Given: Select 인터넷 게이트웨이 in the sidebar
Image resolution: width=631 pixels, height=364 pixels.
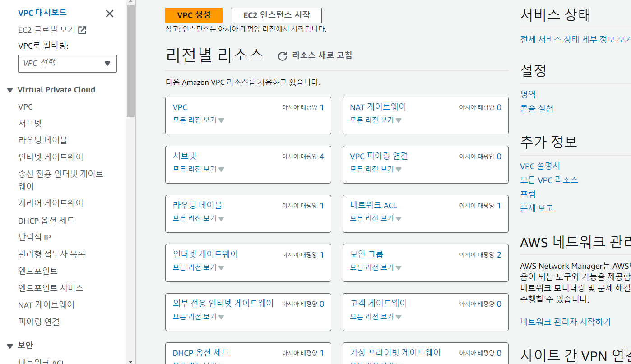Looking at the screenshot, I should click(x=51, y=157).
